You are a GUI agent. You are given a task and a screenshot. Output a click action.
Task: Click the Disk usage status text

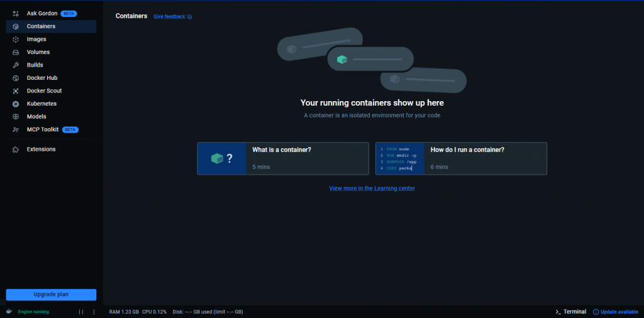point(208,312)
